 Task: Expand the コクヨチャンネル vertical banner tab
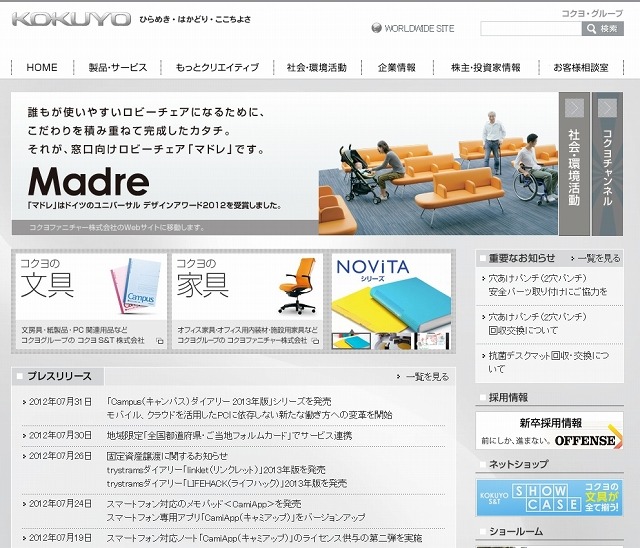point(607,164)
